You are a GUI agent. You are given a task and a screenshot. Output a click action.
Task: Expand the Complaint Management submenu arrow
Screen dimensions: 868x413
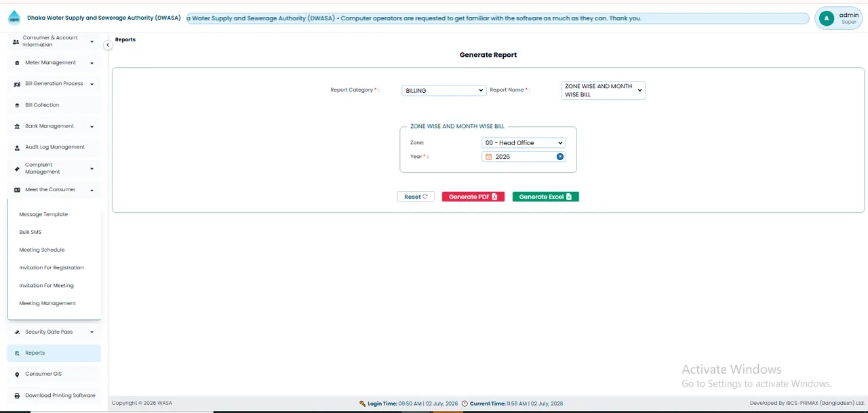(92, 168)
